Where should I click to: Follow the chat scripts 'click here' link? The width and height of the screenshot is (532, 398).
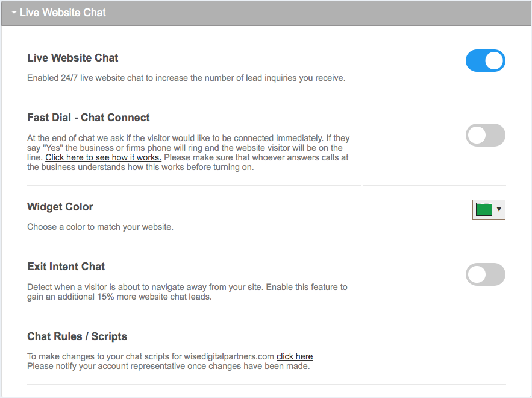(295, 356)
